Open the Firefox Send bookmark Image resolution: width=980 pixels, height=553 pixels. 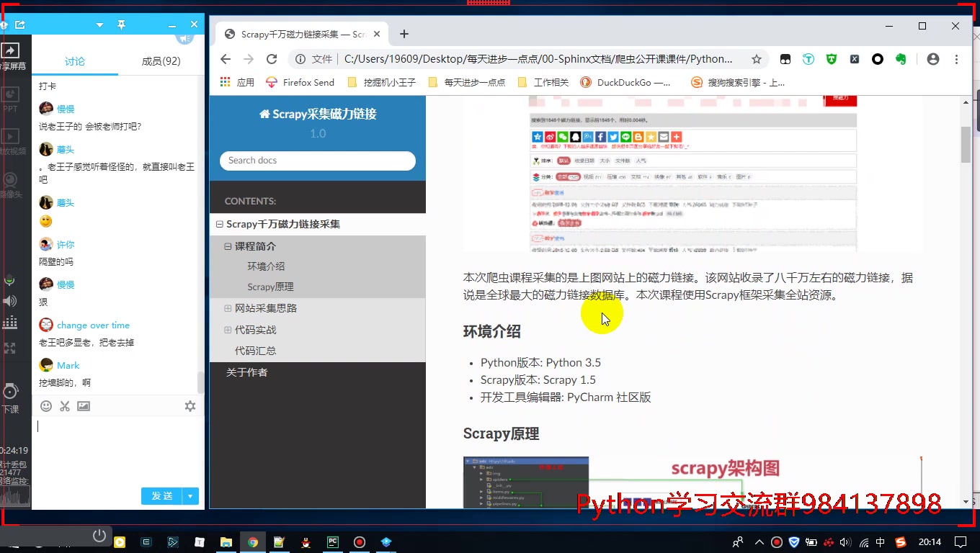[300, 82]
